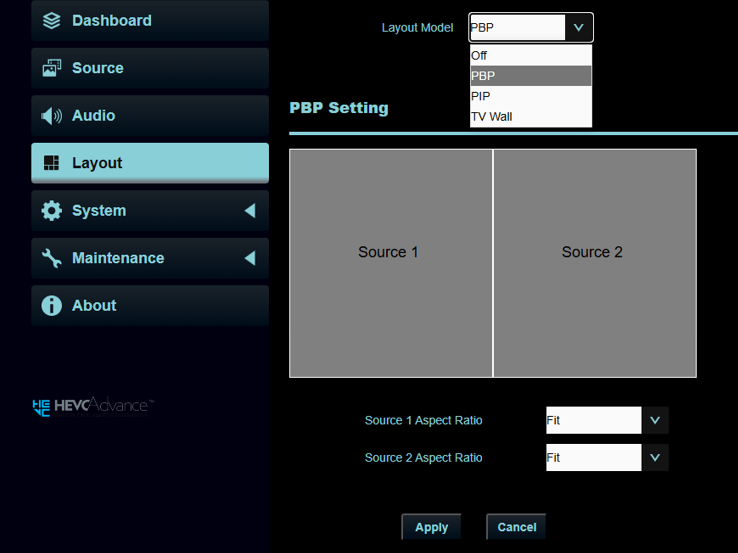Image resolution: width=738 pixels, height=553 pixels.
Task: Select Off in Layout Model list
Action: pyautogui.click(x=530, y=56)
